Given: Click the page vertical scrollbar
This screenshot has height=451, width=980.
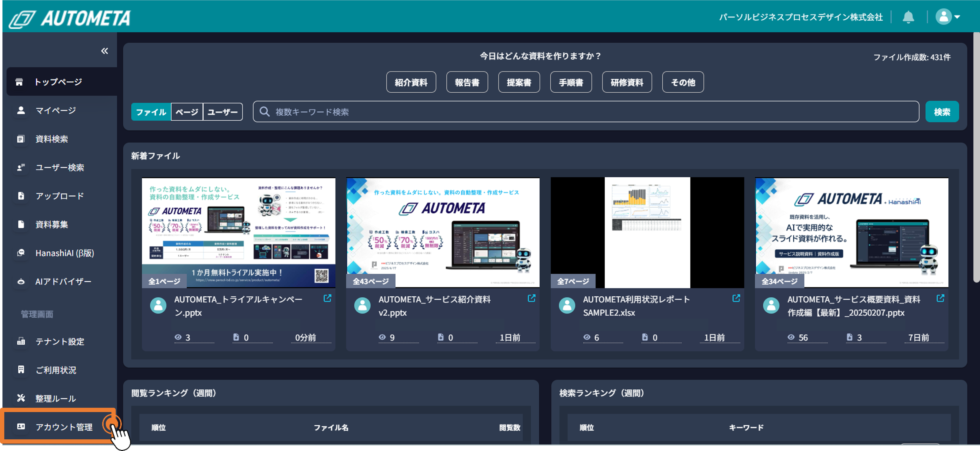Looking at the screenshot, I should click(976, 157).
